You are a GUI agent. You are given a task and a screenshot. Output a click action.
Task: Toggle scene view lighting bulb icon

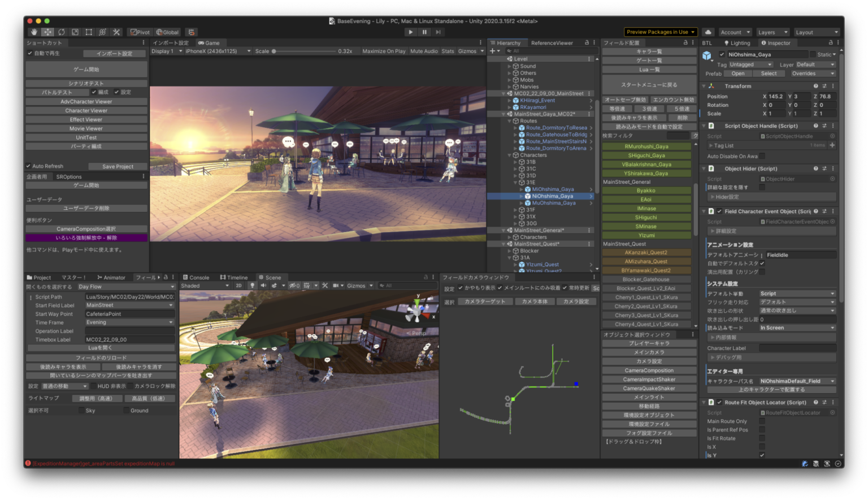[252, 285]
